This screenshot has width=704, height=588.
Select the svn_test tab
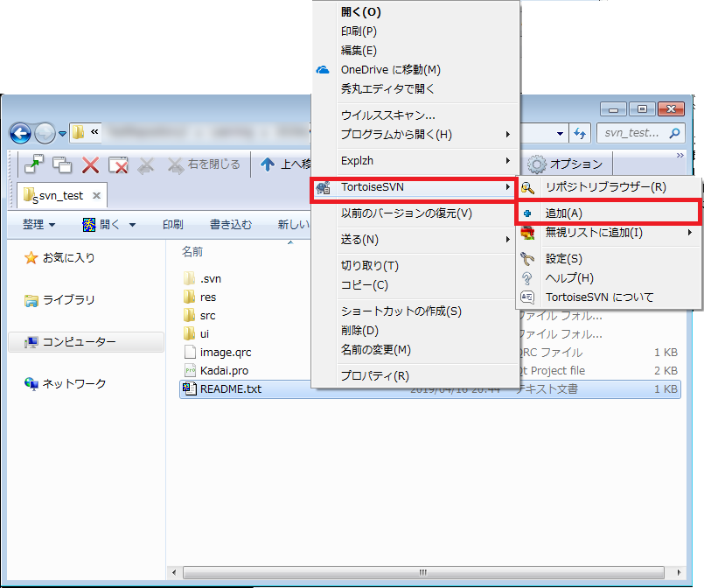(62, 195)
